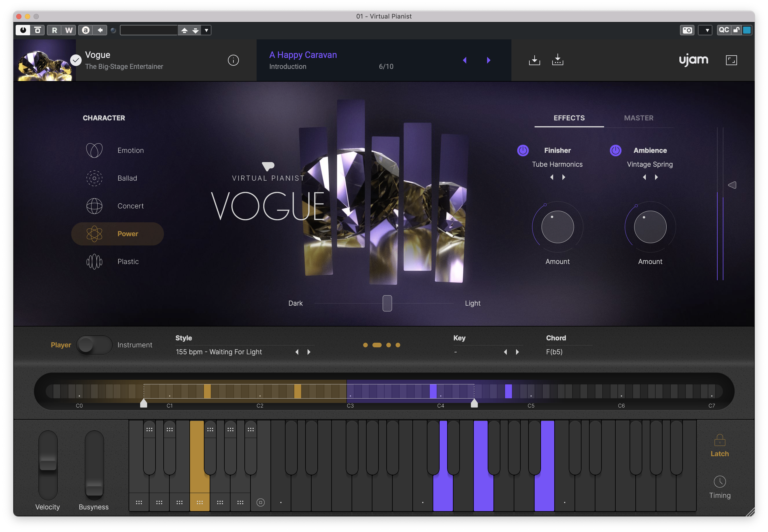Toggle the Ambience power button
This screenshot has height=532, width=768.
[x=615, y=150]
